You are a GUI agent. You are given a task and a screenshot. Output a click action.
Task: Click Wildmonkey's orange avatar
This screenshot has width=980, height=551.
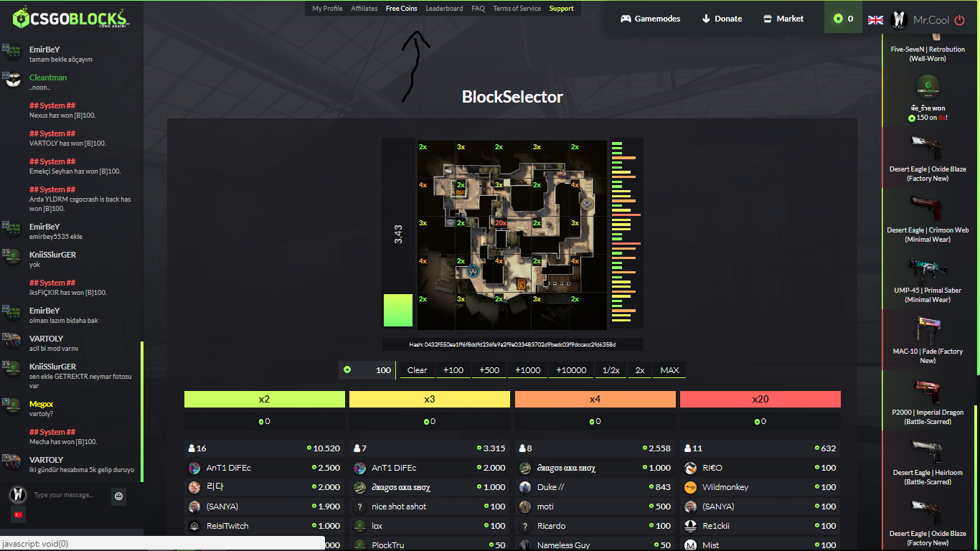690,487
